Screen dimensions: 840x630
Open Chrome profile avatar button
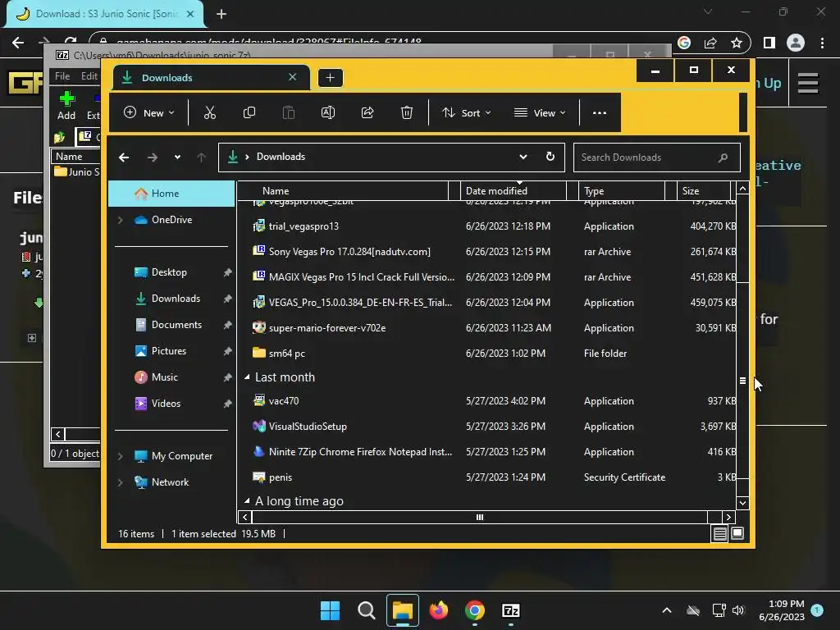[x=796, y=43]
